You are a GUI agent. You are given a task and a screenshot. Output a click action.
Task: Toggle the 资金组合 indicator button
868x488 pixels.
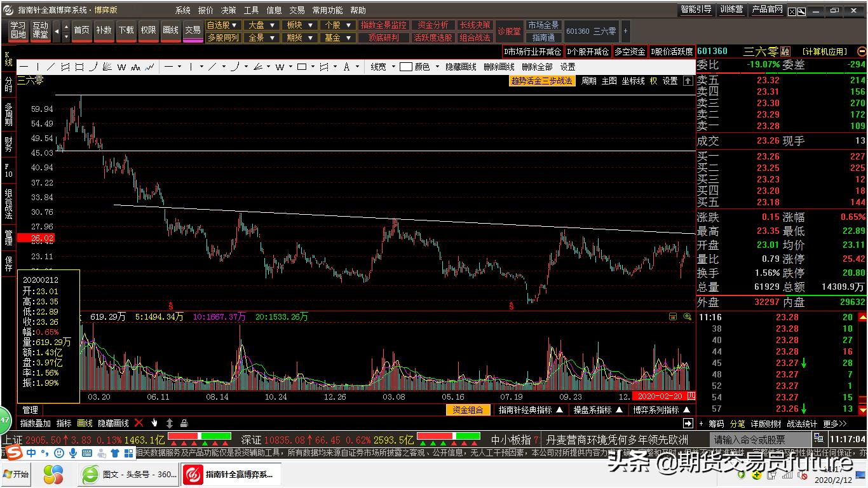click(468, 410)
